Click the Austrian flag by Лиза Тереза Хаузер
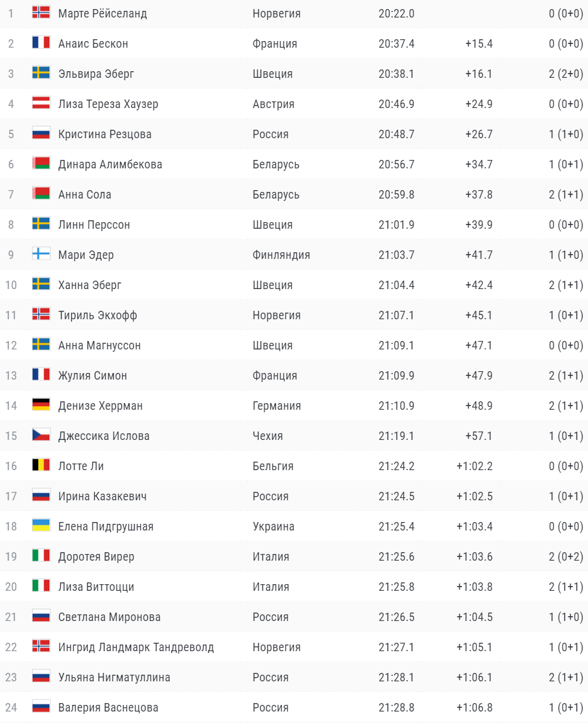 tap(40, 103)
